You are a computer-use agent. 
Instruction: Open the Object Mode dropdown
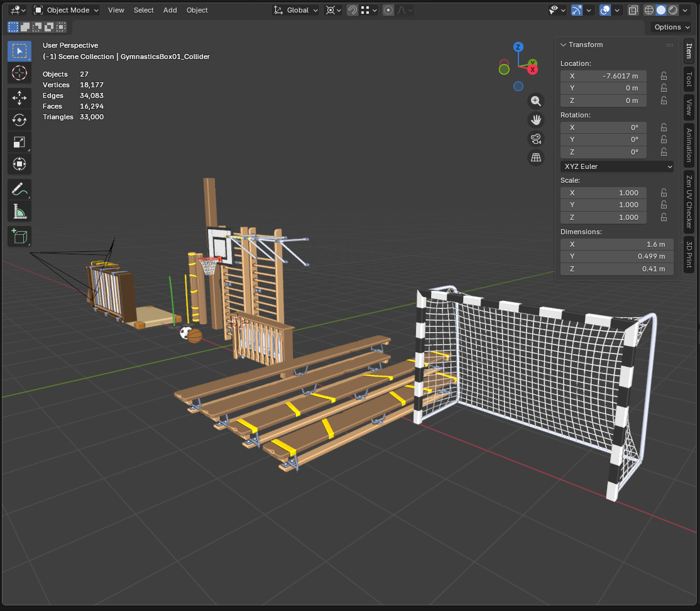click(66, 10)
